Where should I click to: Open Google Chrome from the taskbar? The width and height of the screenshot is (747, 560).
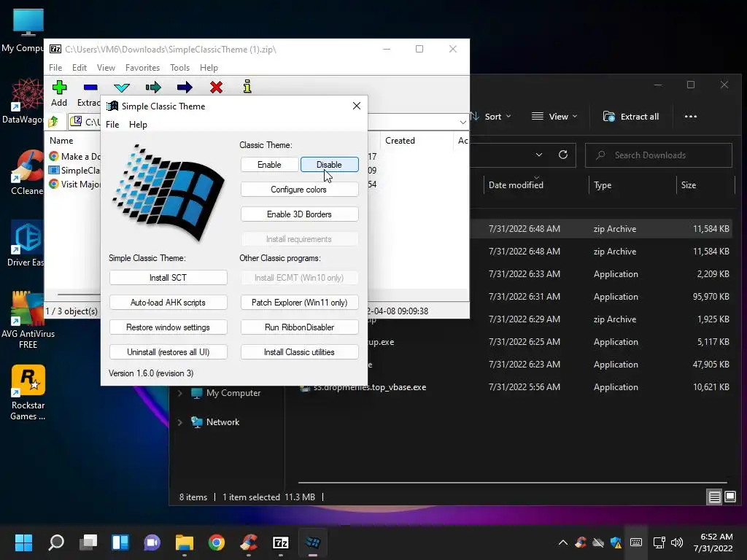tap(216, 542)
